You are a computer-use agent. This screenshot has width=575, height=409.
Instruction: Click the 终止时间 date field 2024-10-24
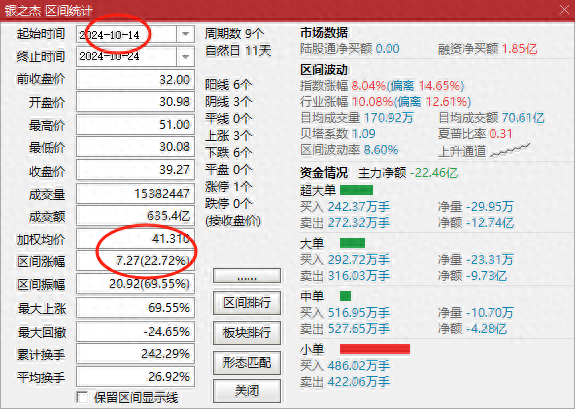[127, 57]
